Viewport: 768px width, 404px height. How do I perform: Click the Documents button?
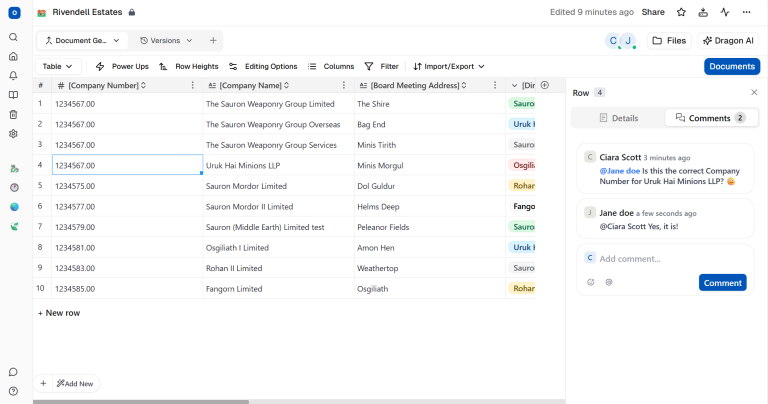tap(731, 66)
